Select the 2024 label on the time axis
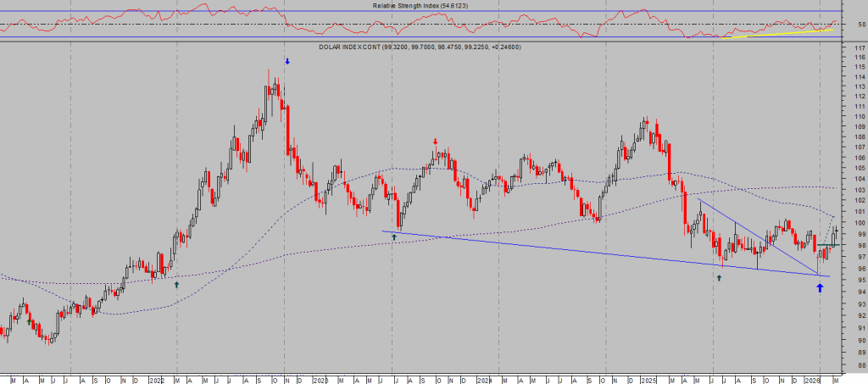The height and width of the screenshot is (384, 868). click(x=484, y=379)
